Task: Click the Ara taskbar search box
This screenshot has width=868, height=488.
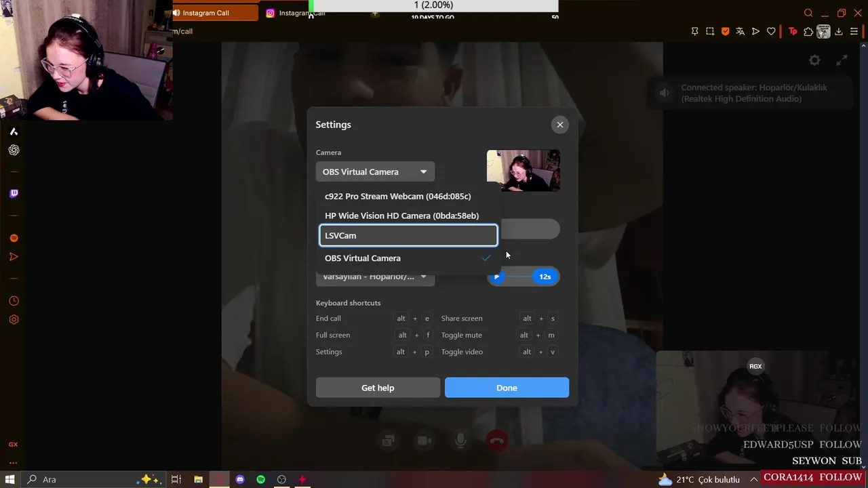Action: click(x=92, y=479)
